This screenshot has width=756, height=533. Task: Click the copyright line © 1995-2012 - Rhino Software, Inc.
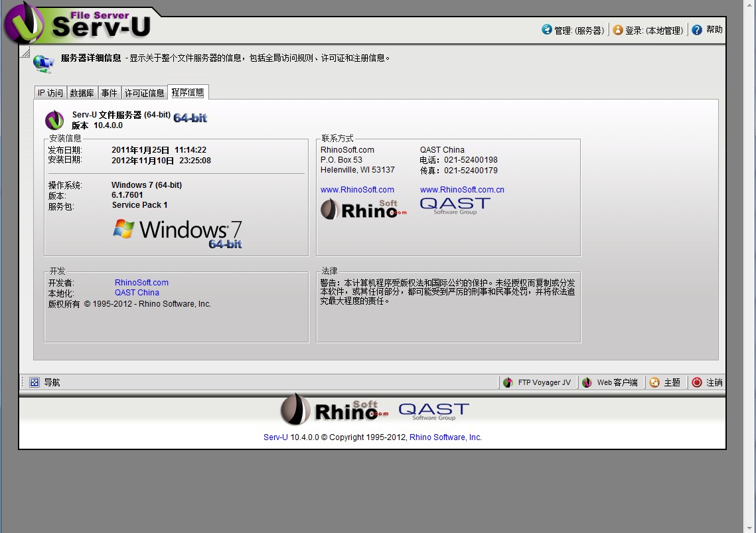click(147, 304)
